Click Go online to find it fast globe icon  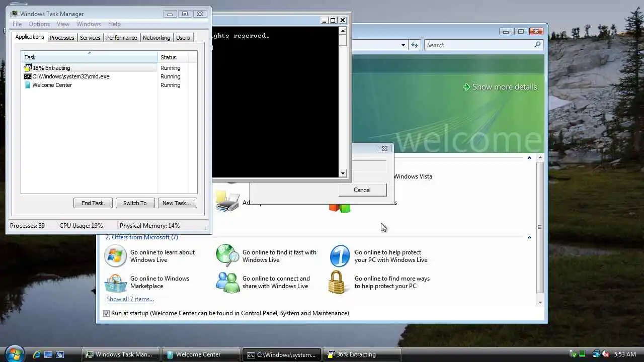(x=227, y=256)
